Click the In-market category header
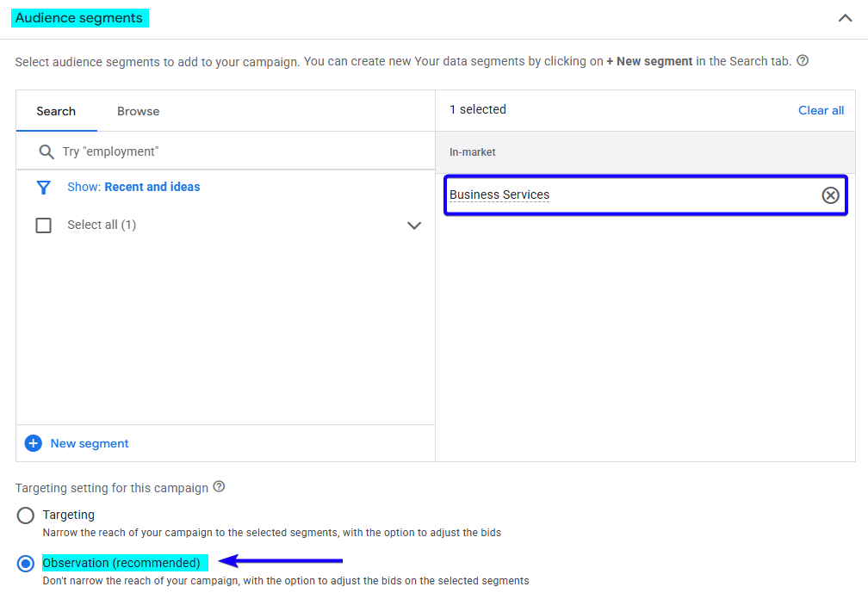The width and height of the screenshot is (868, 605). point(472,151)
